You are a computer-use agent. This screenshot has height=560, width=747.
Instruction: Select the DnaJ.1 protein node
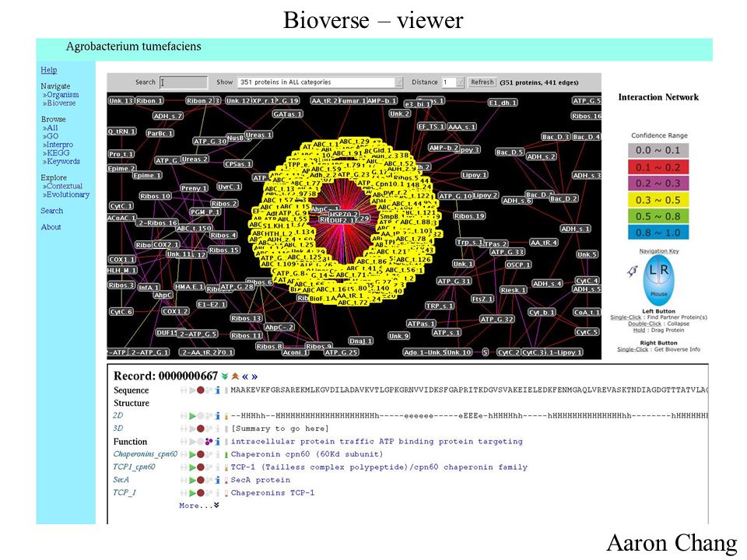[x=360, y=341]
